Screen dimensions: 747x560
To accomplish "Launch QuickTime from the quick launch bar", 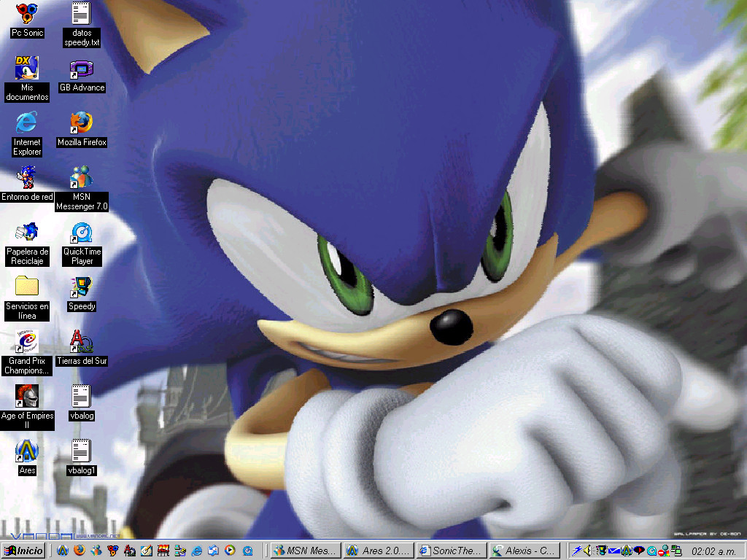I will tap(248, 551).
